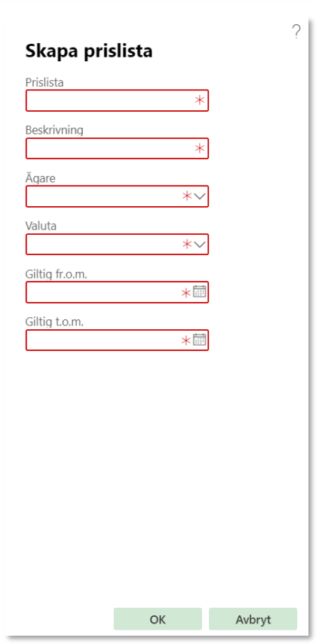Open calendar picker for Giltig t.o.m.
319x644 pixels.
pyautogui.click(x=199, y=340)
